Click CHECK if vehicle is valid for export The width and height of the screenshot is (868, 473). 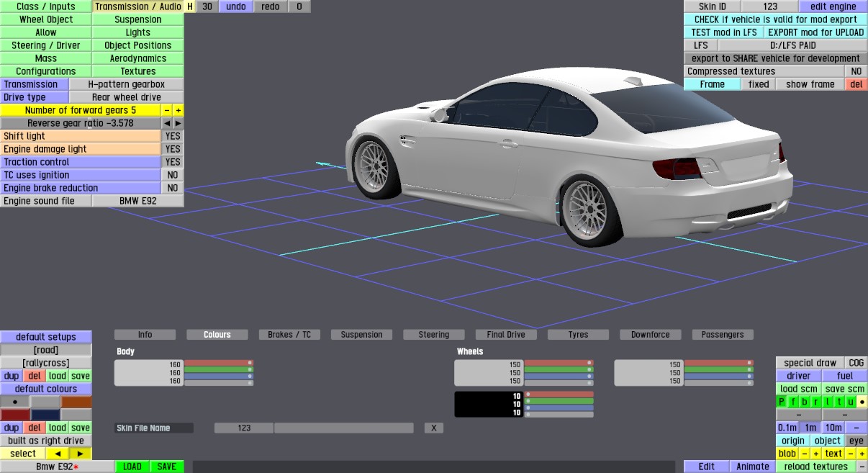(x=775, y=19)
